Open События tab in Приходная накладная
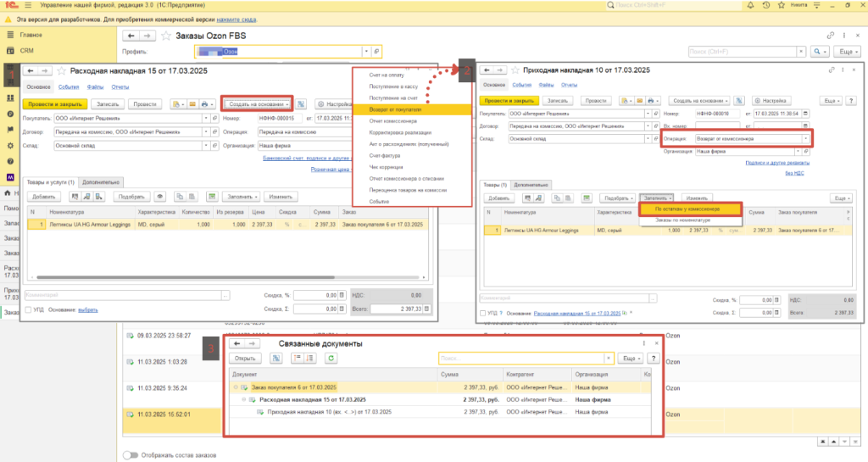 coord(521,85)
